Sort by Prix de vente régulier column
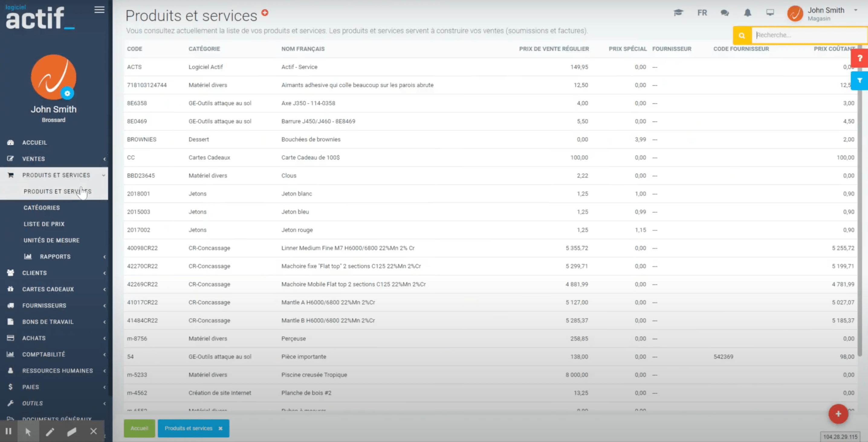The image size is (868, 442). (x=554, y=49)
